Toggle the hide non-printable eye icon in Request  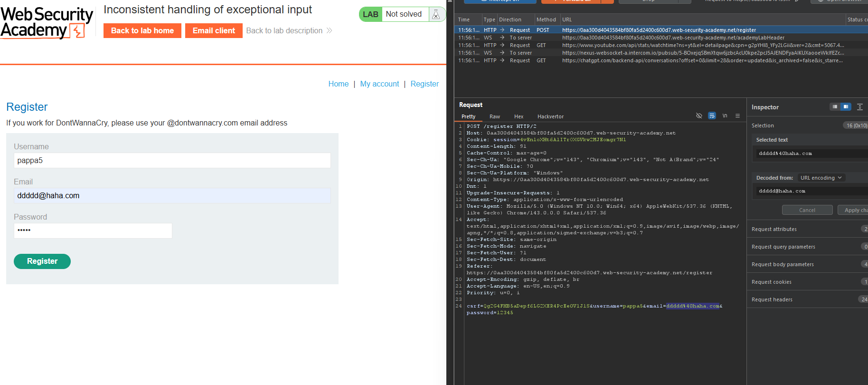pyautogui.click(x=699, y=115)
